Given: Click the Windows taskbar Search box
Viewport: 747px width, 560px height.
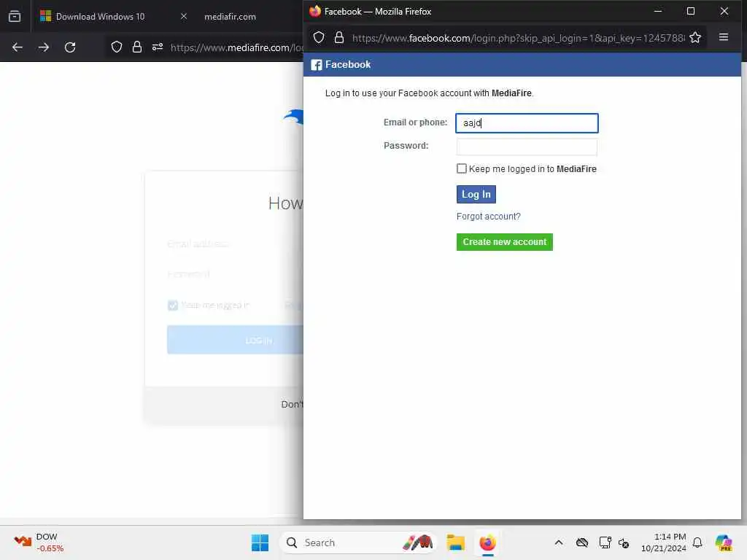Looking at the screenshot, I should tap(358, 542).
